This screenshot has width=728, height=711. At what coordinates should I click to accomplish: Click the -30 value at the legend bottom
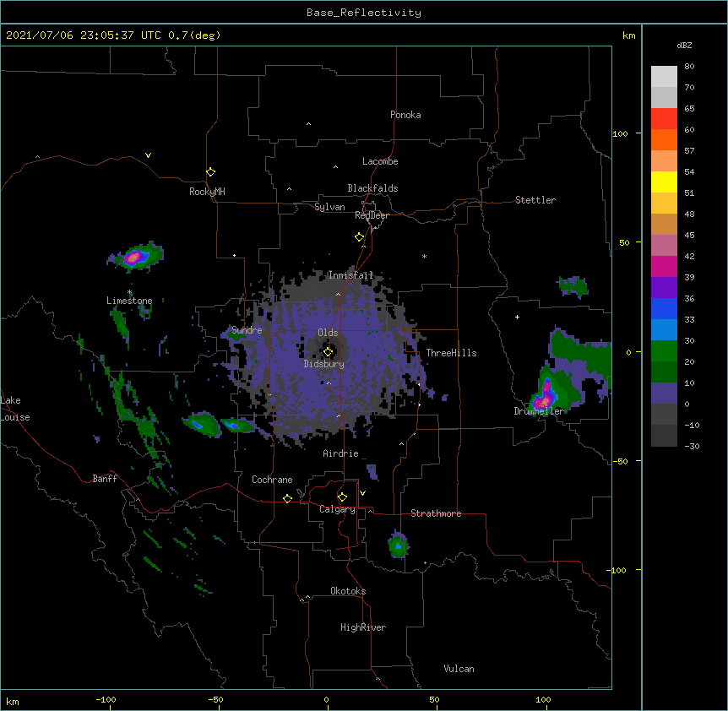[x=692, y=446]
